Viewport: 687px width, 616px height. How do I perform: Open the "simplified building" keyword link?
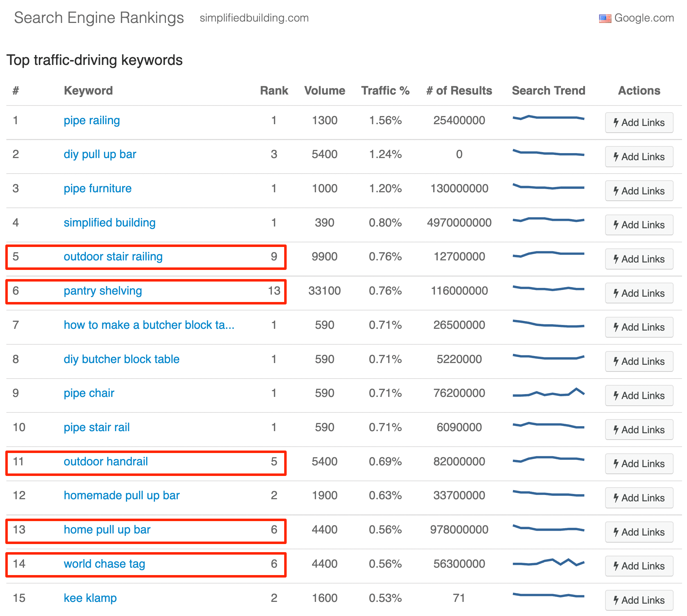109,223
